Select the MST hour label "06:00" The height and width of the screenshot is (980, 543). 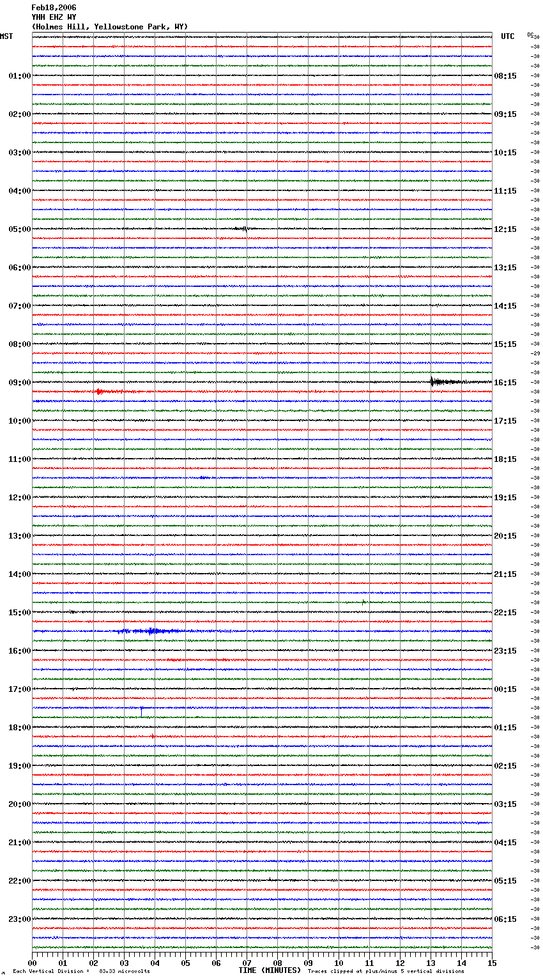[20, 268]
